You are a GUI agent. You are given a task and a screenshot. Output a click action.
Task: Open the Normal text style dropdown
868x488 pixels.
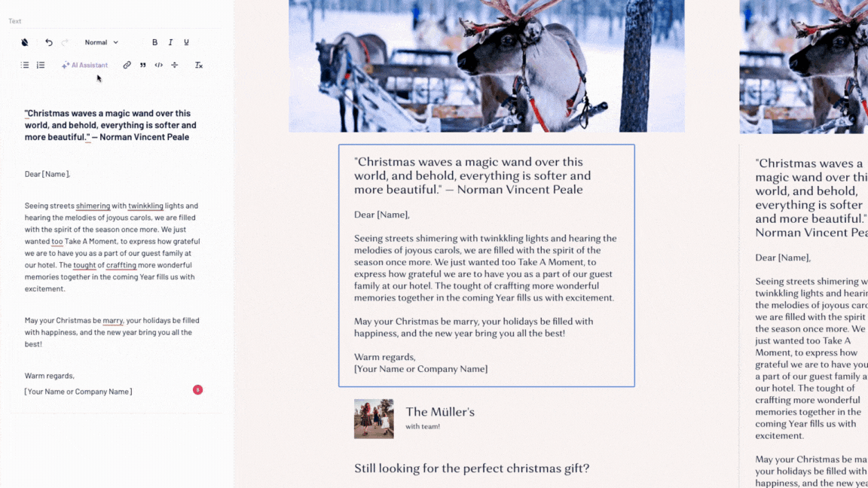[101, 43]
